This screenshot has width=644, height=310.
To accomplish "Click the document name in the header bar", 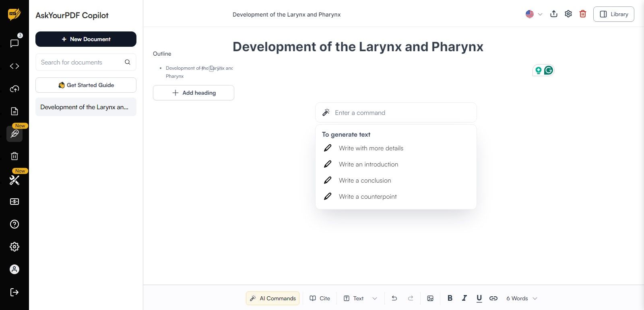I will coord(287,15).
